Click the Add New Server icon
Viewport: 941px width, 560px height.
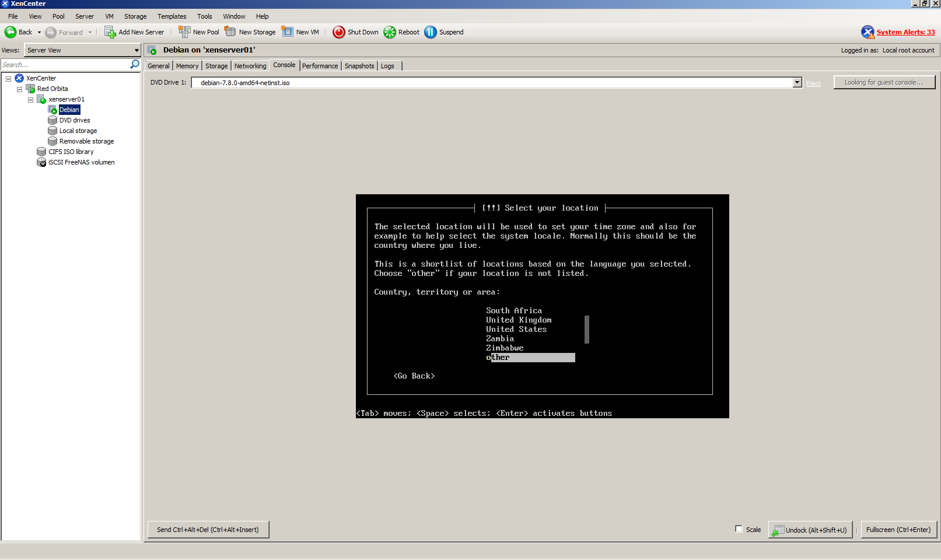110,32
